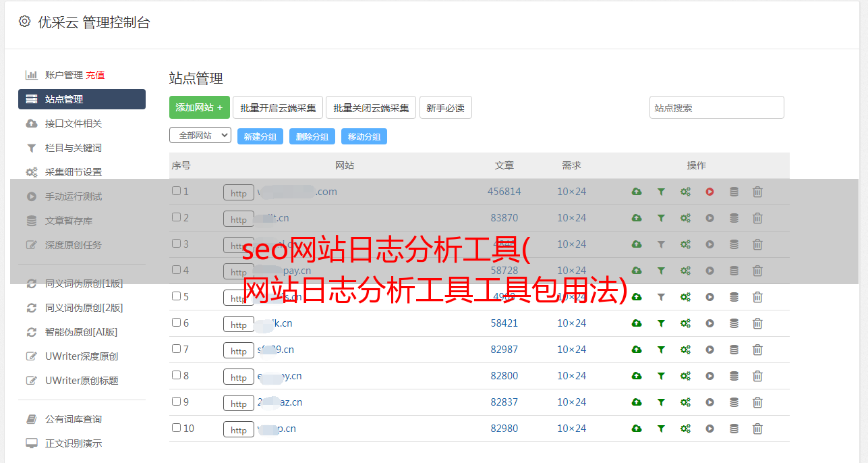Select the checkbox for row 10

(176, 428)
